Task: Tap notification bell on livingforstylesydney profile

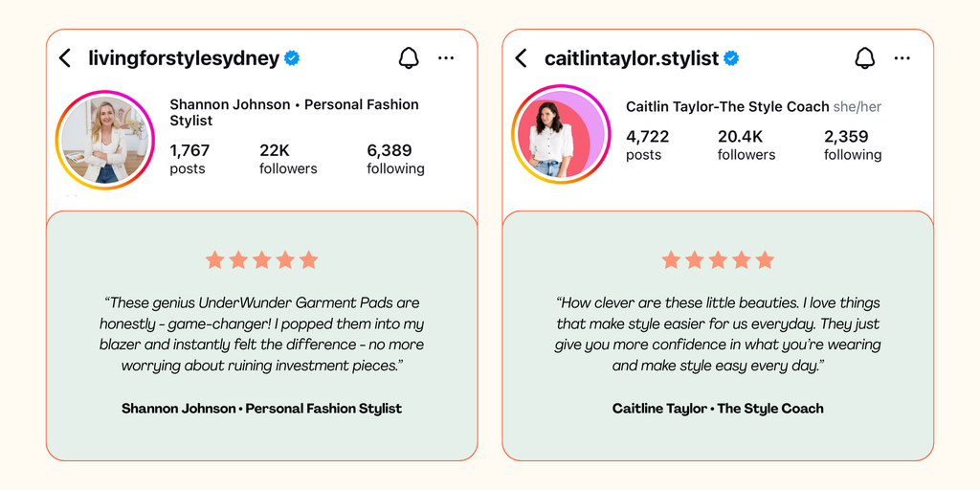Action: click(x=409, y=58)
